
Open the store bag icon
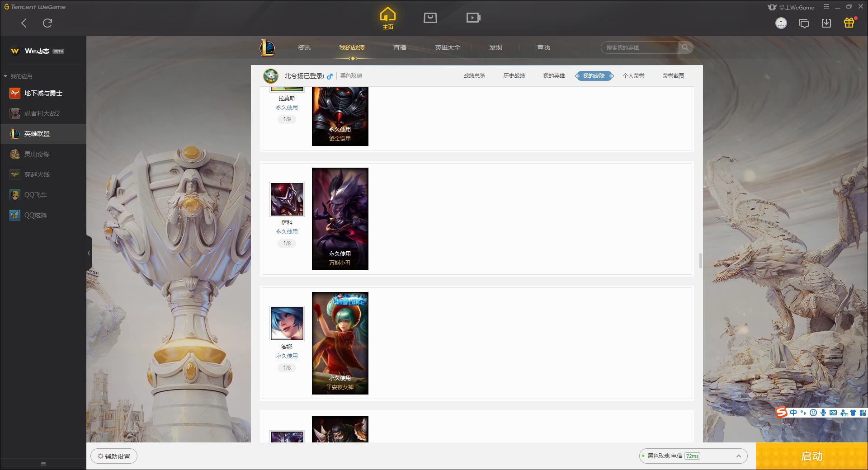click(x=430, y=18)
